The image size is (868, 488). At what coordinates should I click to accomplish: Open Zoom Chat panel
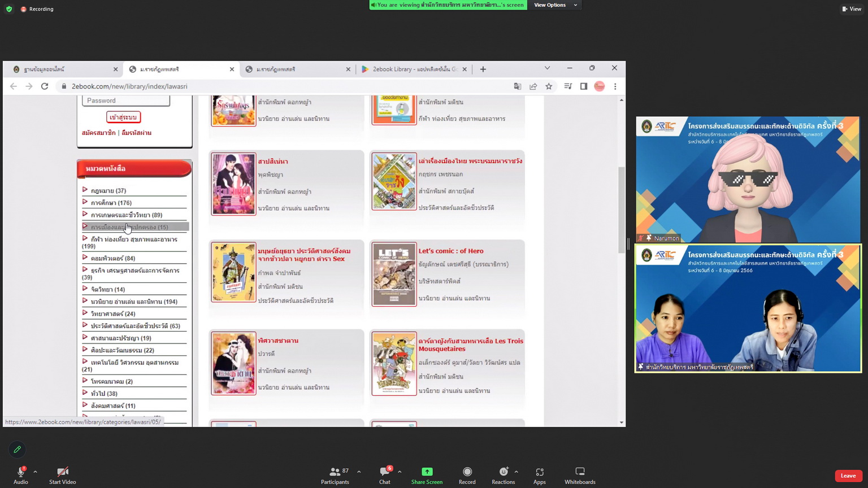[385, 476]
